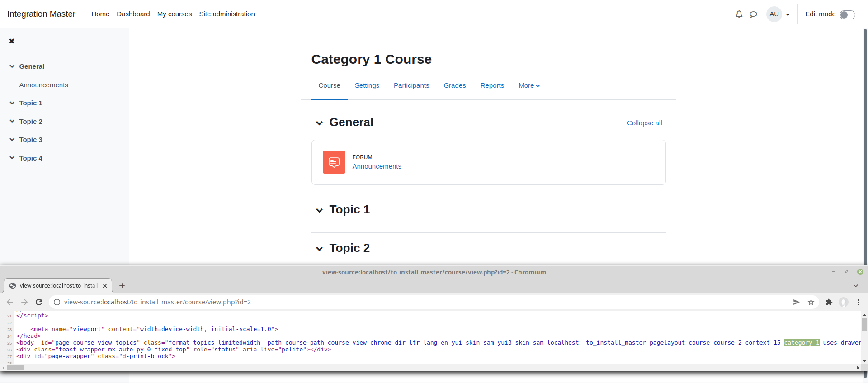Screen dimensions: 868x383
Task: Select Announcements in the course index sidebar
Action: point(43,85)
